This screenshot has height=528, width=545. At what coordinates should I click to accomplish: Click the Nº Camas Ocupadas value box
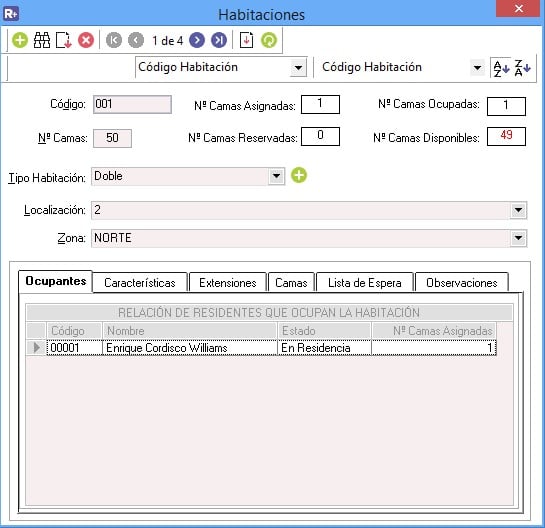point(506,106)
